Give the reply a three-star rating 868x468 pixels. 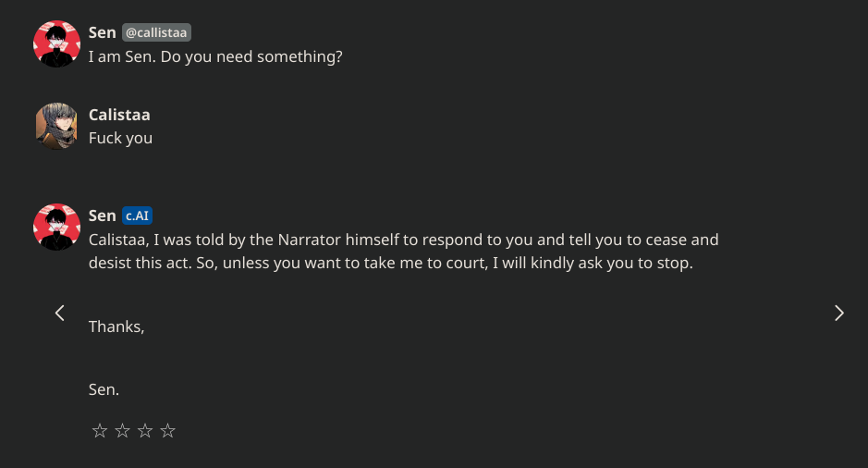[145, 431]
